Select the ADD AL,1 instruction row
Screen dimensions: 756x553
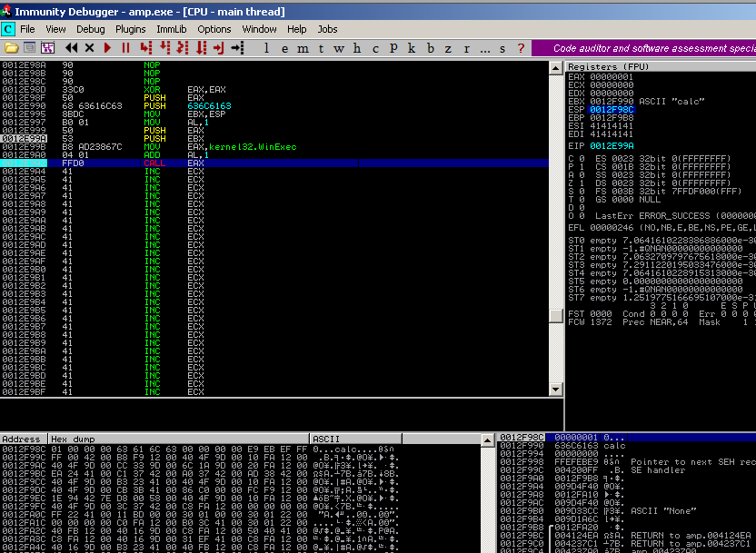pyautogui.click(x=274, y=155)
